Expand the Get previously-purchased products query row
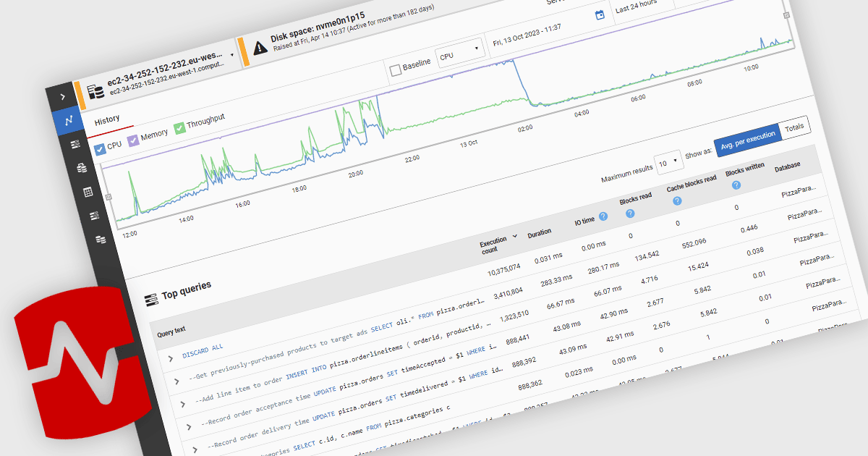The width and height of the screenshot is (868, 456). (177, 380)
